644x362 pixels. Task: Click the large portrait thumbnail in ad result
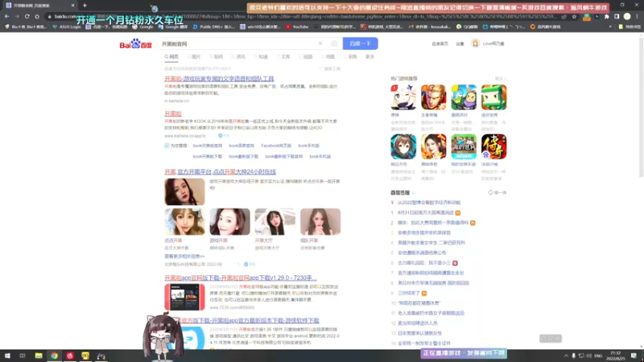click(184, 191)
